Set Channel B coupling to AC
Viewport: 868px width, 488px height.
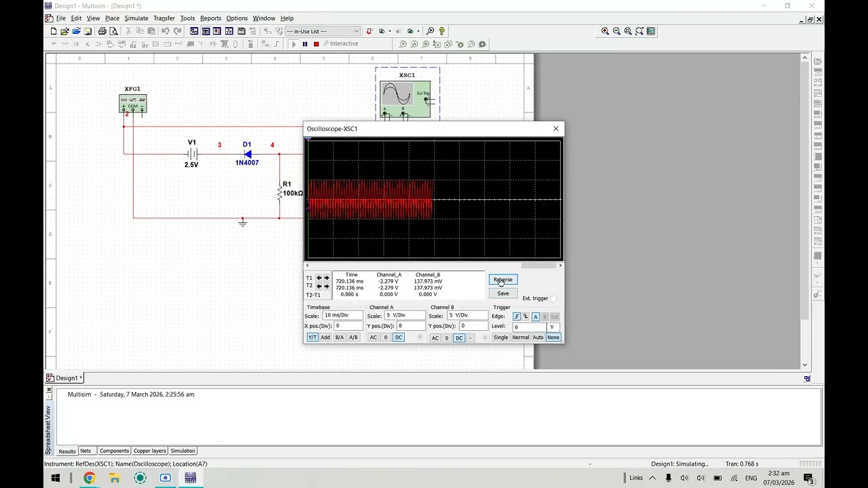pos(435,338)
